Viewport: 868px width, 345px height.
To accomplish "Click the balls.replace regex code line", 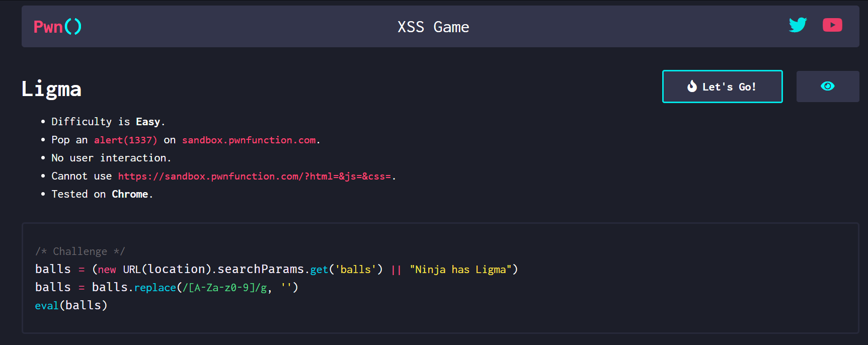I will [167, 288].
